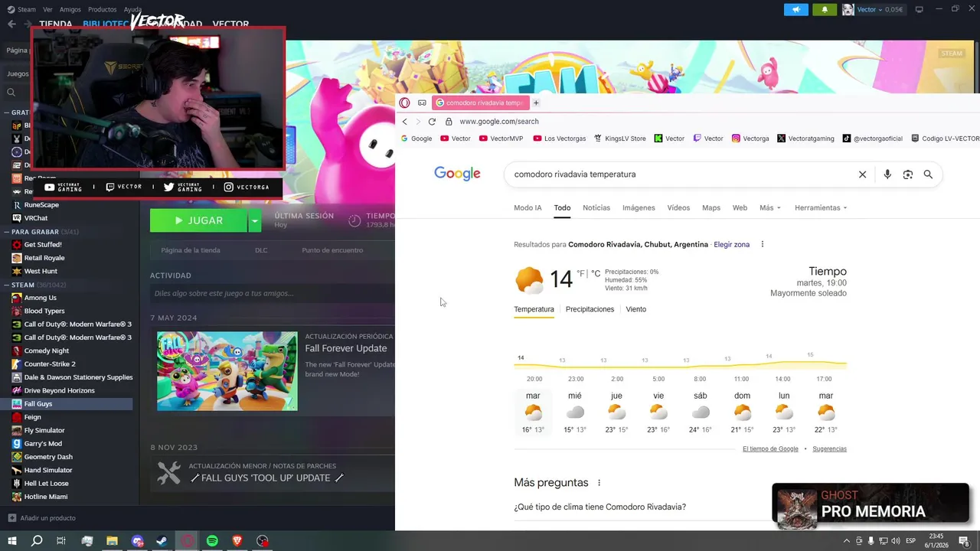The height and width of the screenshot is (551, 980).
Task: Switch to the Noticias search tab
Action: point(596,207)
